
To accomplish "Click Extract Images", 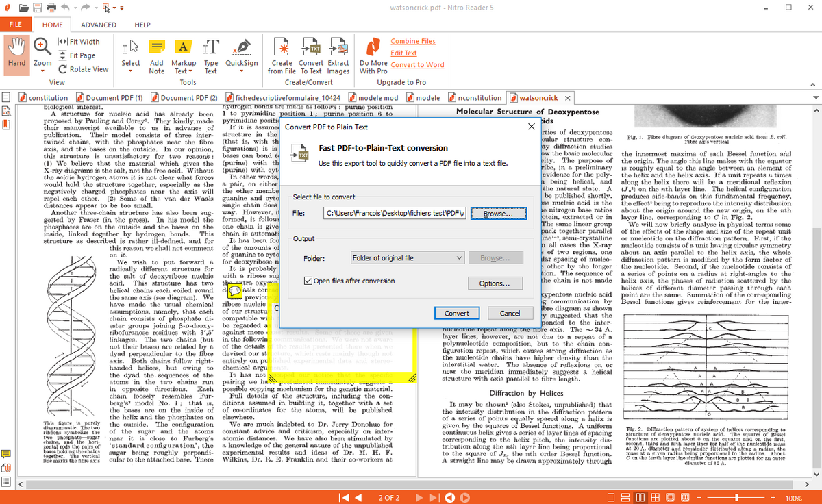I will (x=338, y=55).
